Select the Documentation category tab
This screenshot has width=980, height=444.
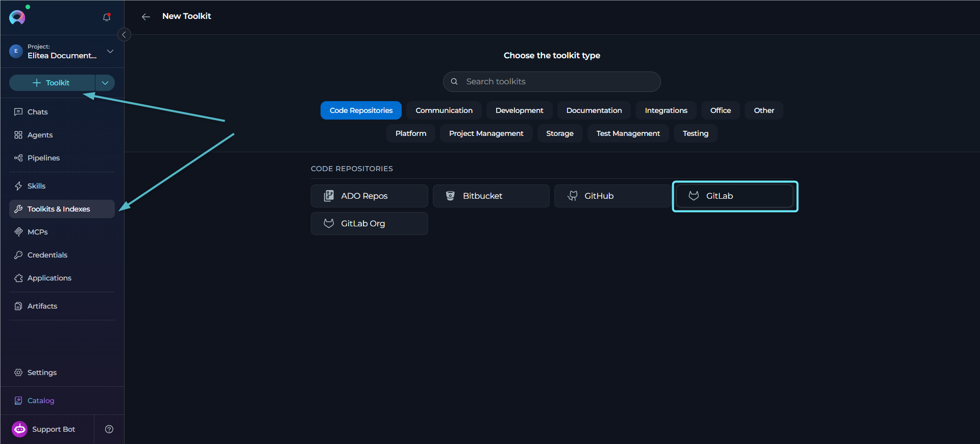tap(594, 110)
